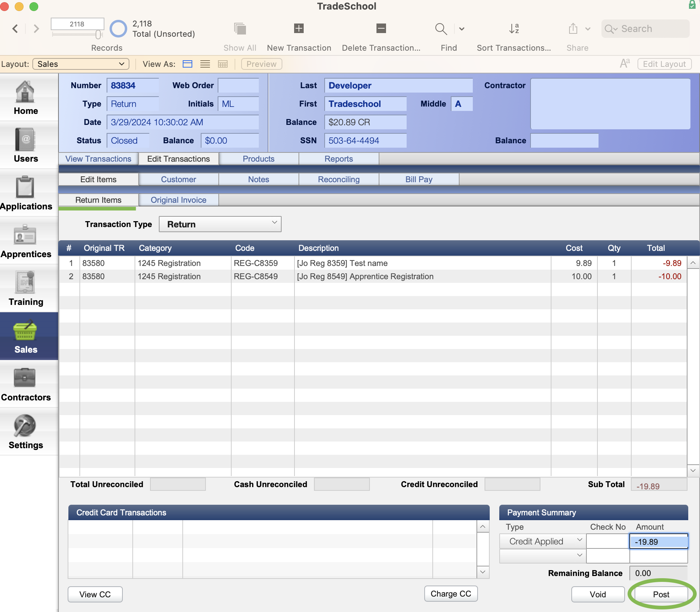Click description Apprentice Registration row
This screenshot has height=612, width=700.
point(365,276)
